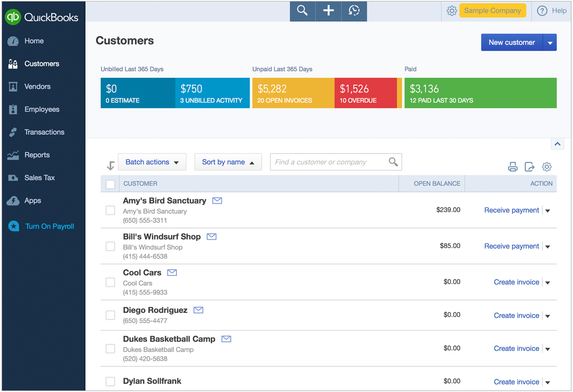Tick the Diego Rodriguez checkbox
Viewport: 573px width, 392px height.
tap(111, 316)
